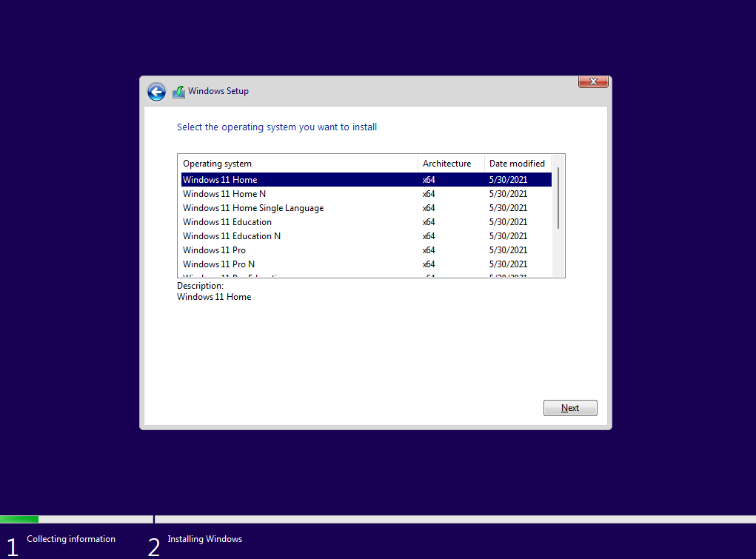Select the Windows 11 Education row
Screen dimensions: 756x559
[x=366, y=222]
